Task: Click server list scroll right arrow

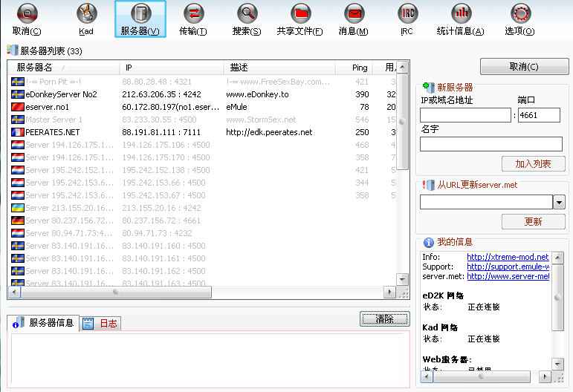Action: [389, 293]
